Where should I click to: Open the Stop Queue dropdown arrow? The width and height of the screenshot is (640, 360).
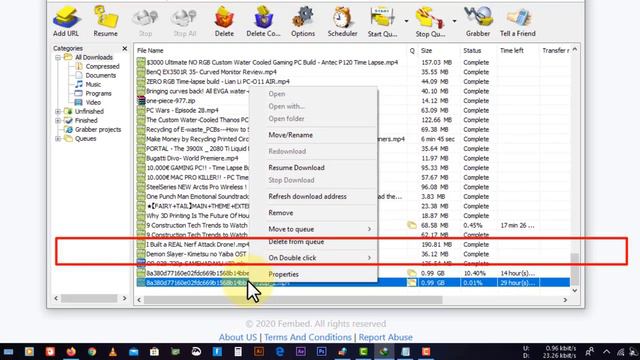[x=454, y=21]
